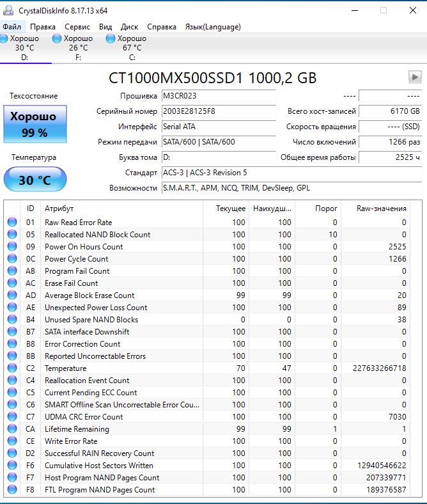Click status icon of Cumulative Host Sectors Written
The height and width of the screenshot is (504, 427).
click(12, 465)
